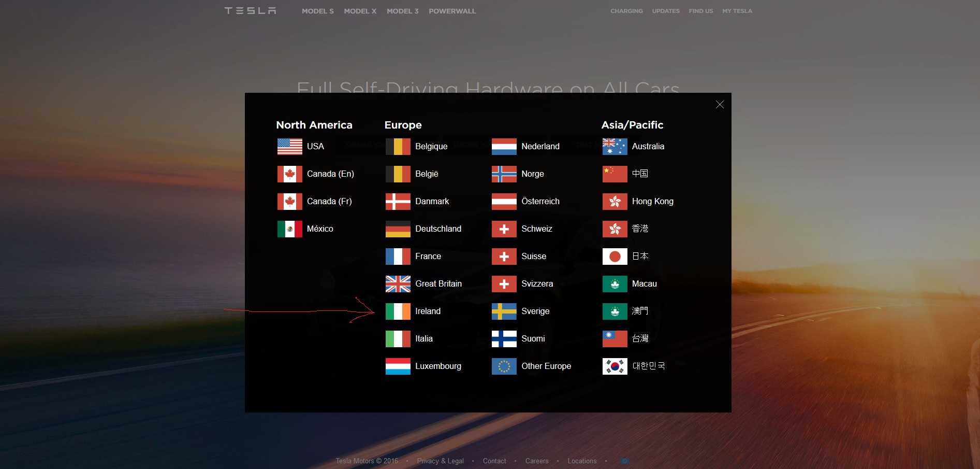Go to the Charging page
The image size is (980, 469).
pyautogui.click(x=626, y=11)
